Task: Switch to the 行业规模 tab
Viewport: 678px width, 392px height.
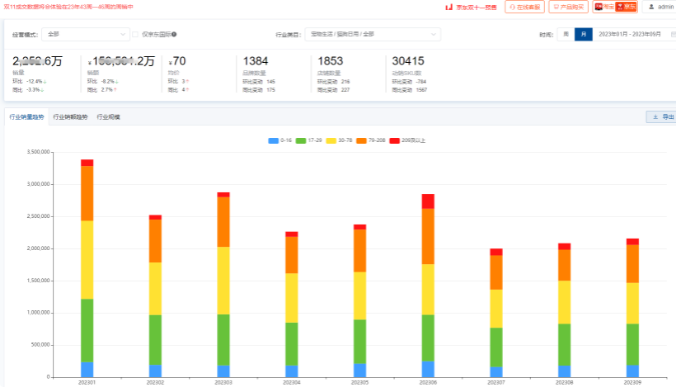Action: pos(108,117)
